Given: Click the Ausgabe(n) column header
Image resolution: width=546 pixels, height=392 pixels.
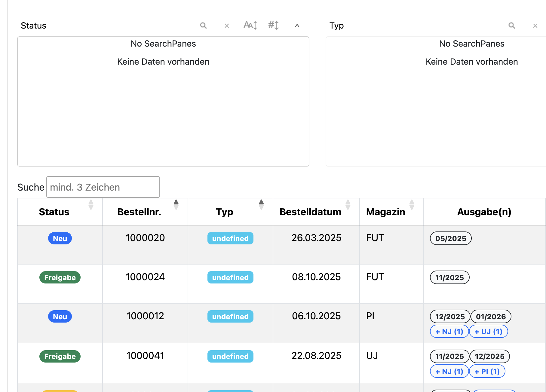Looking at the screenshot, I should click(484, 212).
